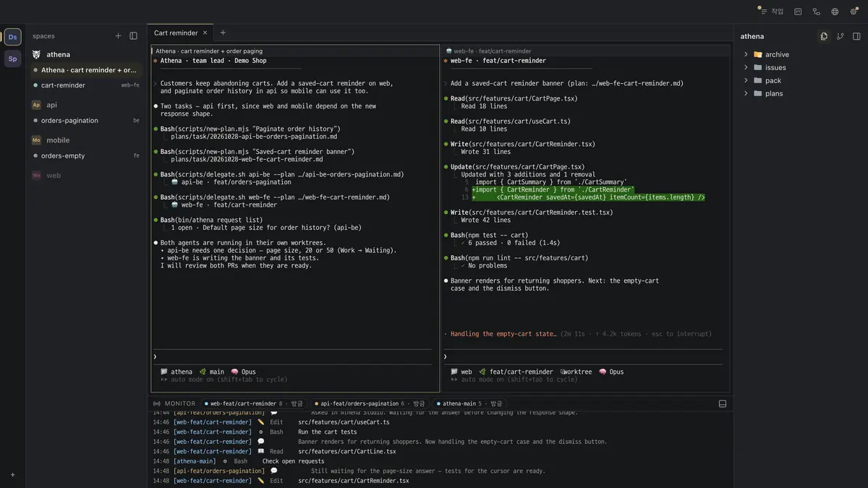Open the globe icon in the top bar
Viewport: 868px width, 488px height.
[835, 12]
